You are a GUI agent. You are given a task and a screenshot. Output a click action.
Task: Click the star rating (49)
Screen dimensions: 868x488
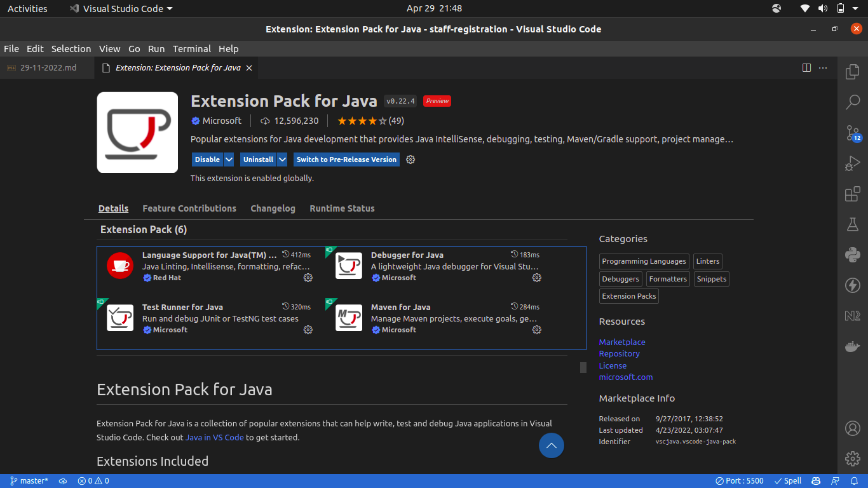coord(370,121)
